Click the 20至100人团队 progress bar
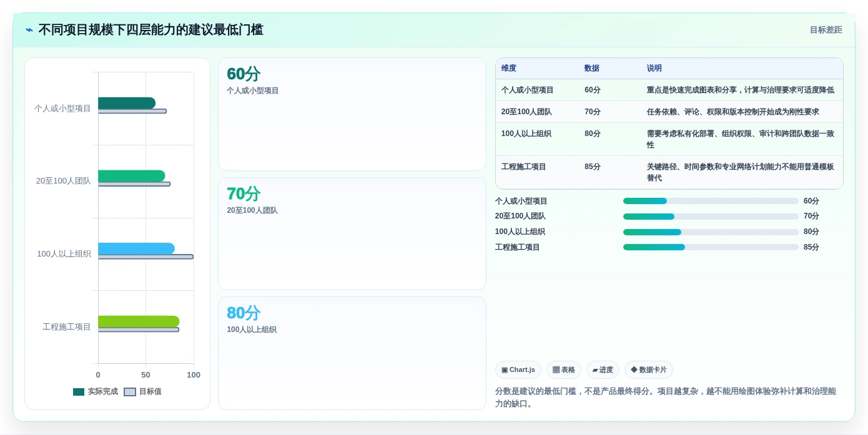 point(711,217)
